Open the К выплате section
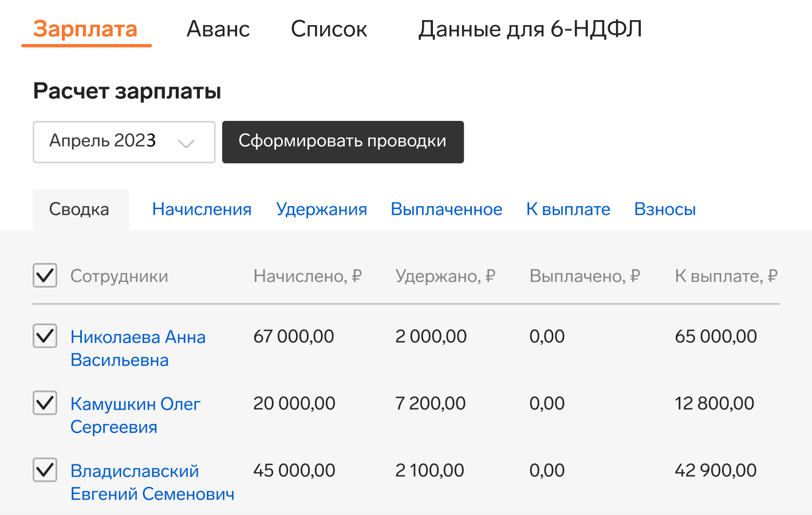 point(568,210)
